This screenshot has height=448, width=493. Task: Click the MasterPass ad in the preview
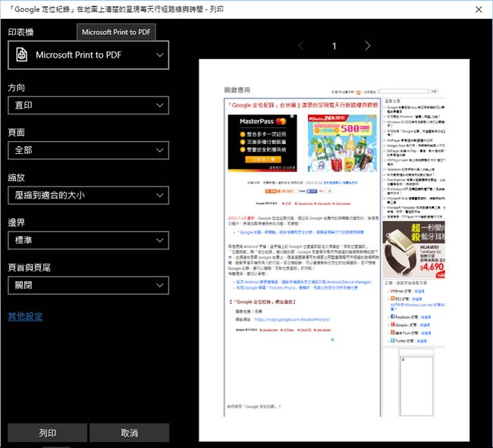click(262, 143)
